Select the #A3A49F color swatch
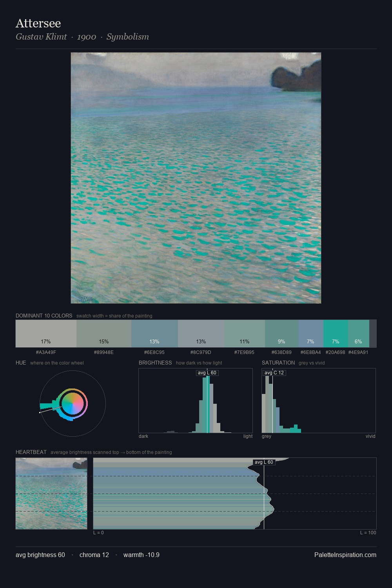Image resolution: width=392 pixels, height=588 pixels. pos(46,334)
